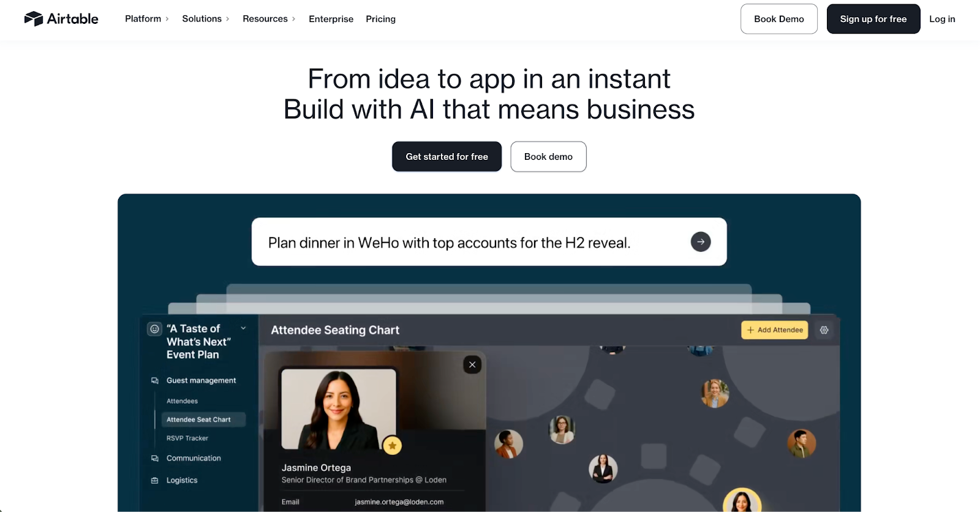Click the Plan dinner in WeHo prompt field
The image size is (980, 512).
click(489, 242)
